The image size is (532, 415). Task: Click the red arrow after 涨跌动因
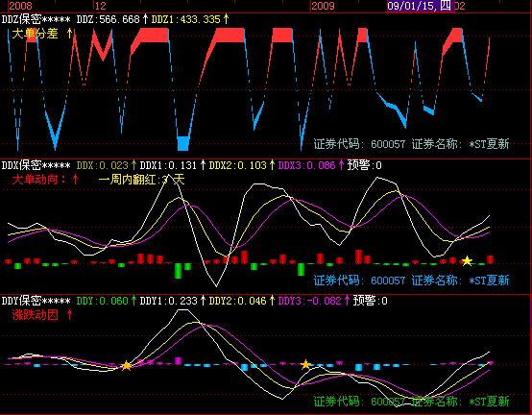(x=70, y=314)
